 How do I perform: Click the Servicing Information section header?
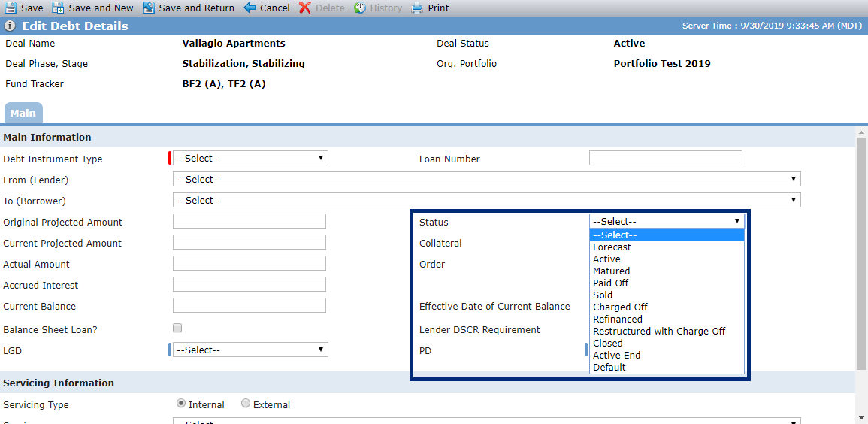(x=59, y=383)
